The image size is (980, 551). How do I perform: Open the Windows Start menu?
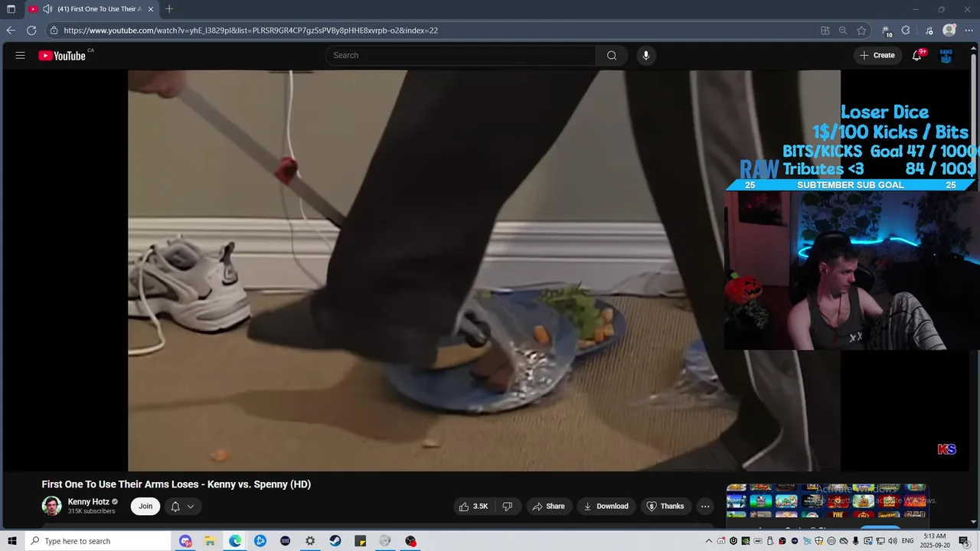pos(12,541)
